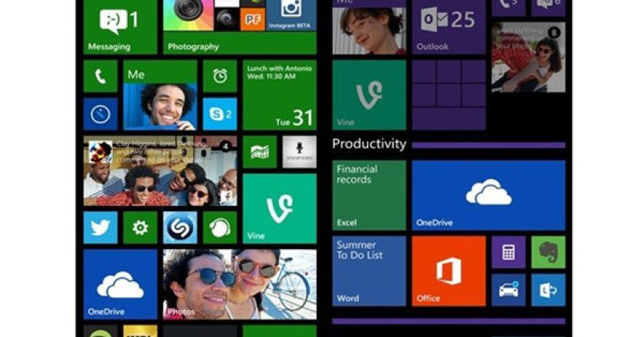Open the purple Calculator tile
The width and height of the screenshot is (644, 337).
(x=508, y=251)
